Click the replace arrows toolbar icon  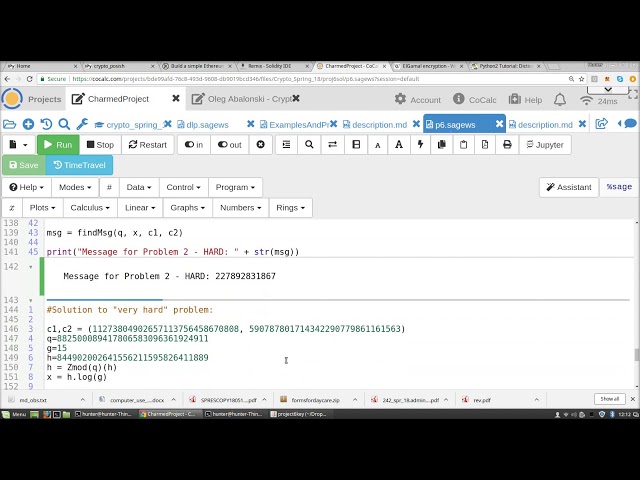coord(333,144)
